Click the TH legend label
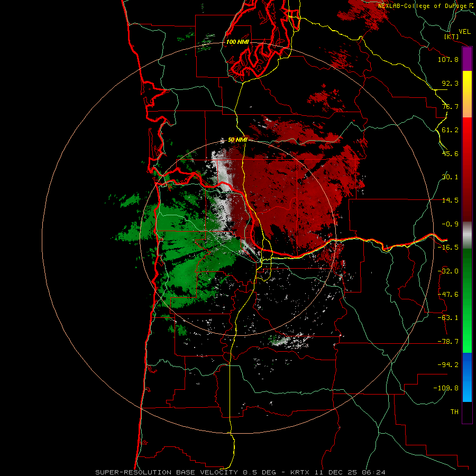 [x=454, y=412]
